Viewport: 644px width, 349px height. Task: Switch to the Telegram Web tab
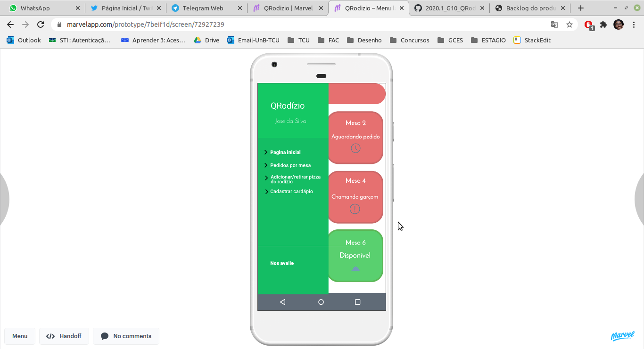tap(207, 8)
